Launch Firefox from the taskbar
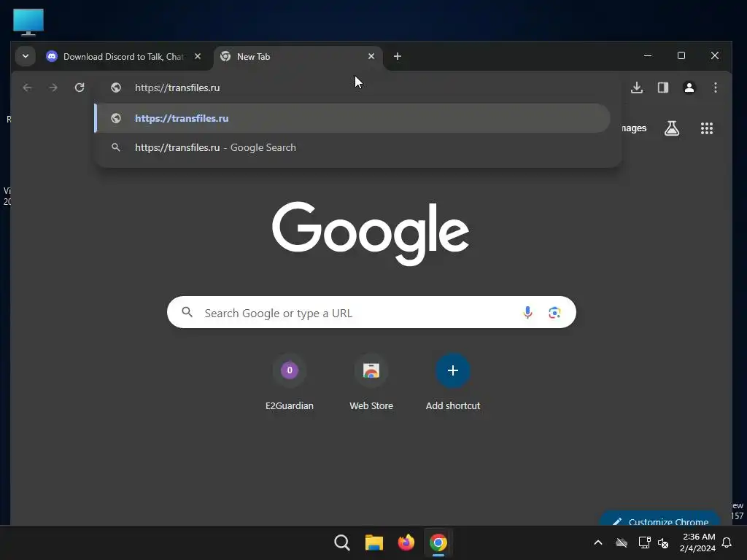This screenshot has height=560, width=747. [406, 542]
